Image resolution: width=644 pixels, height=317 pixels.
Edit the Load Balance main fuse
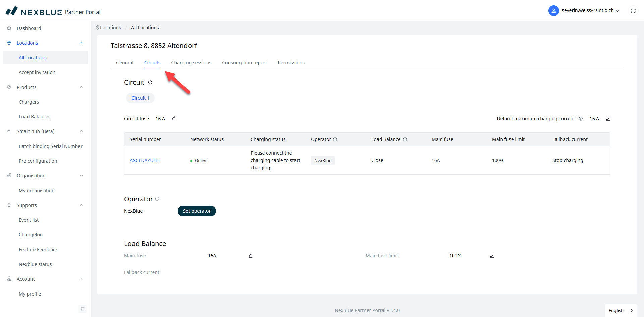point(250,256)
